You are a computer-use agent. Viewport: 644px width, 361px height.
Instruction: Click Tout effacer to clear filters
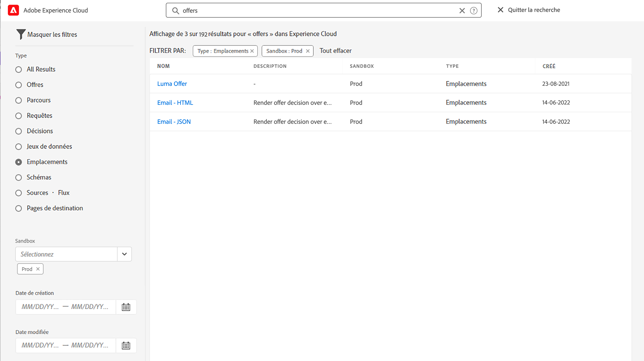tap(335, 51)
